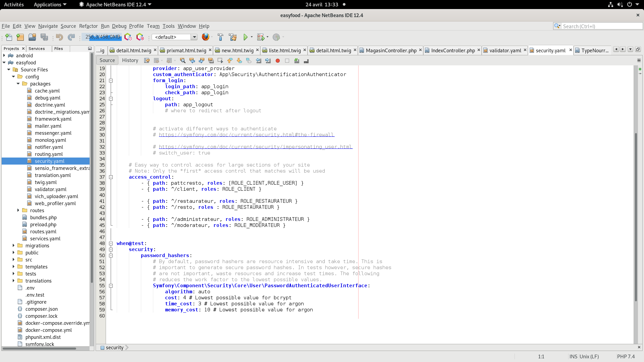644x362 pixels.
Task: Click the Uncomment editor toolbar icon
Action: click(x=306, y=61)
